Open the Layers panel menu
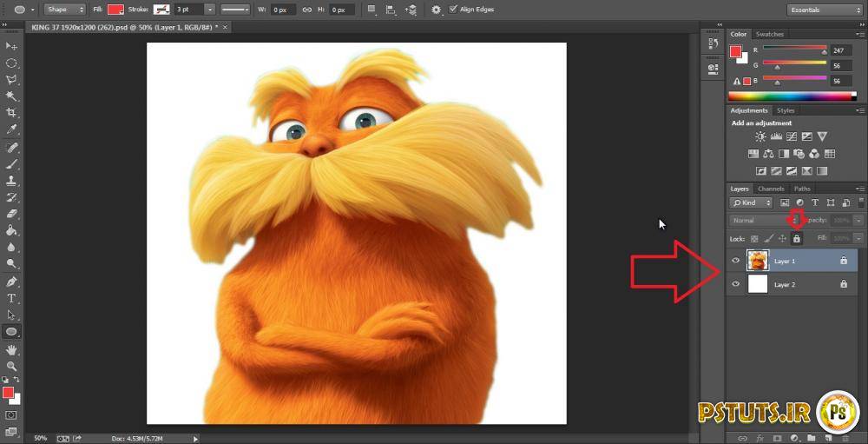Image resolution: width=868 pixels, height=444 pixels. pyautogui.click(x=859, y=189)
